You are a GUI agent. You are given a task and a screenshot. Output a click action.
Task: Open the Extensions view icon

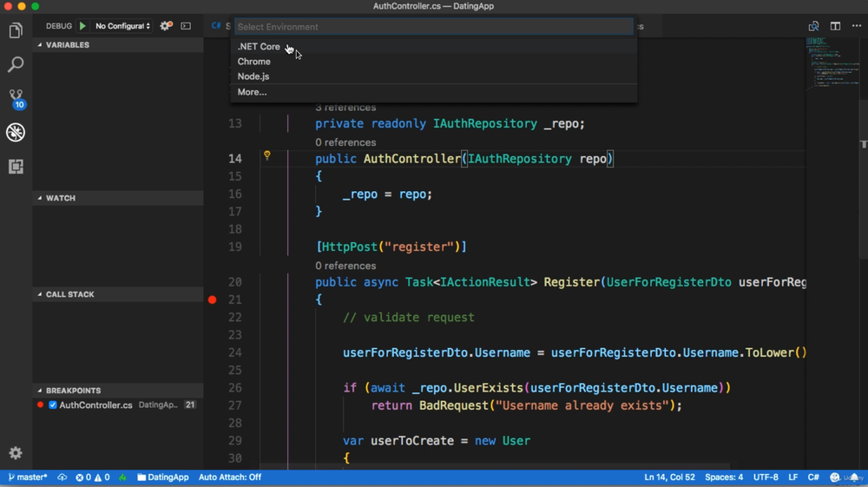tap(16, 166)
